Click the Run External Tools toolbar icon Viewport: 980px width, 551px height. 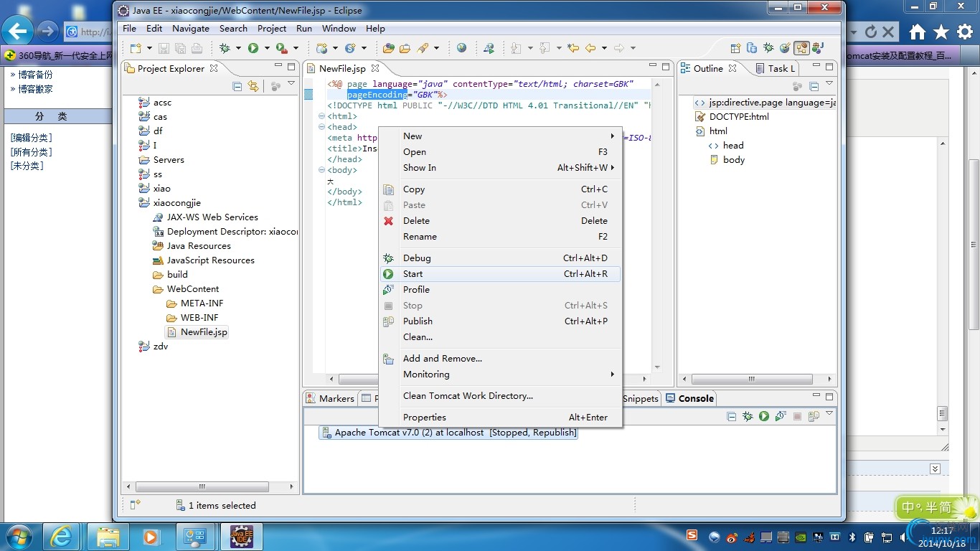tap(281, 48)
